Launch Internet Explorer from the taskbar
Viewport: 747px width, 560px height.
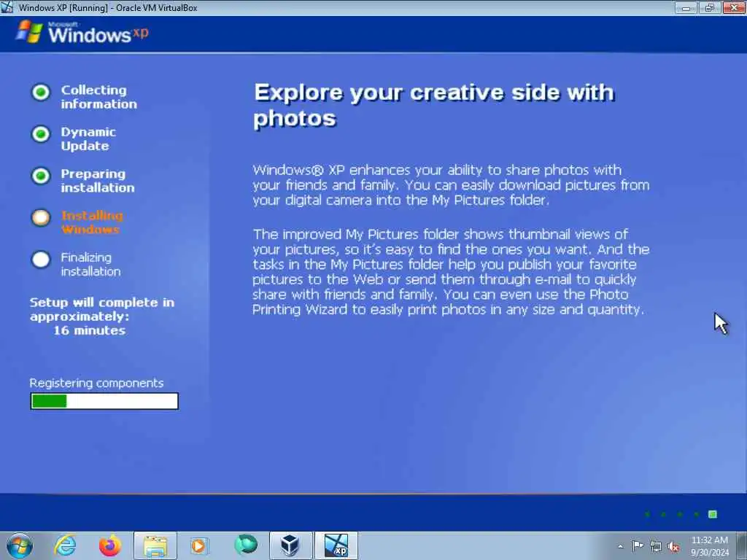click(65, 545)
